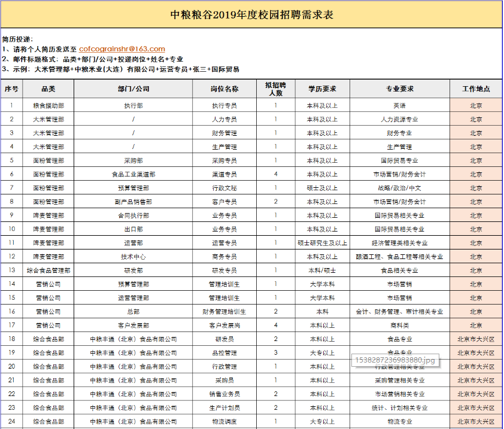The width and height of the screenshot is (504, 429).
Task: Select the 粮食援助部 cell
Action: pyautogui.click(x=48, y=105)
